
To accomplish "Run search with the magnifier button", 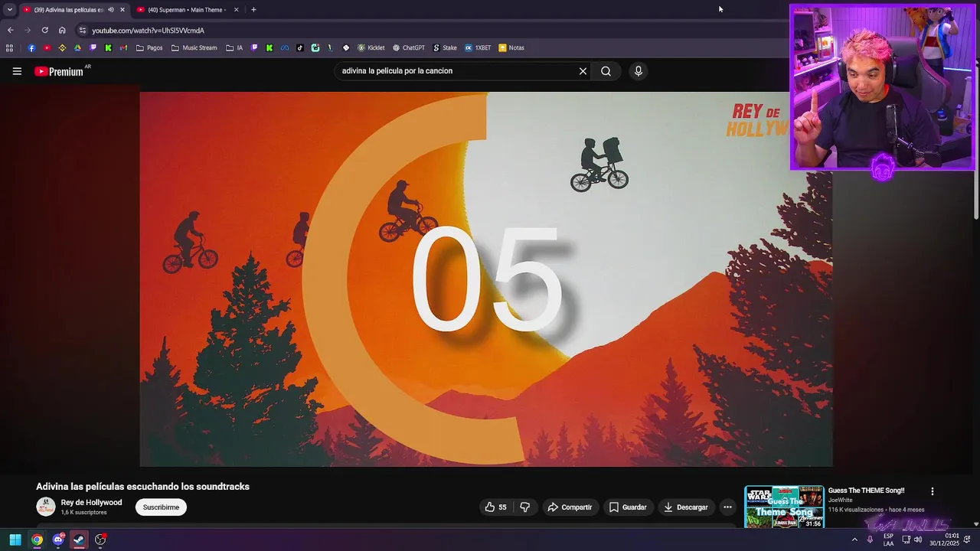I will point(606,71).
